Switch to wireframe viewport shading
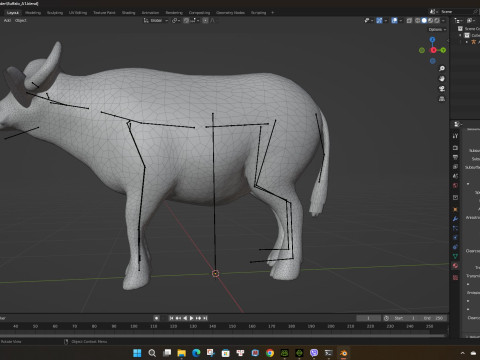The image size is (480, 360). [x=417, y=20]
